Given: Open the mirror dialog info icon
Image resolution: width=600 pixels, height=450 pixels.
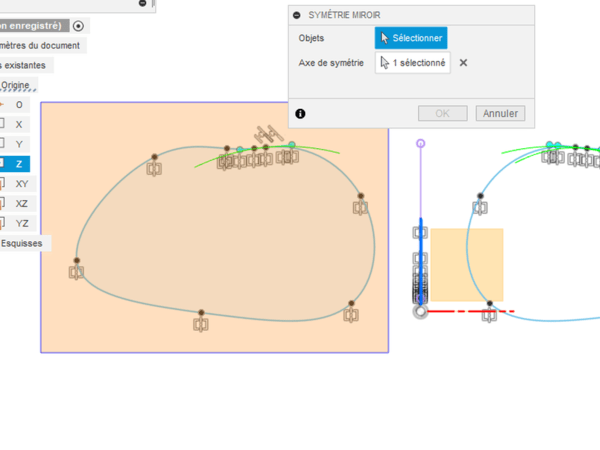Looking at the screenshot, I should point(300,114).
